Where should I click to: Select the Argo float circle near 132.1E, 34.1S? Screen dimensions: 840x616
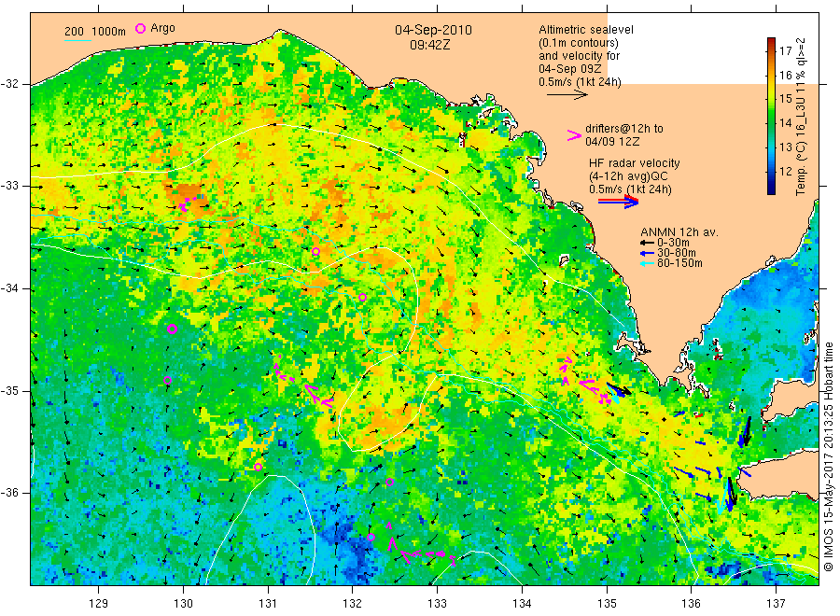tap(363, 298)
